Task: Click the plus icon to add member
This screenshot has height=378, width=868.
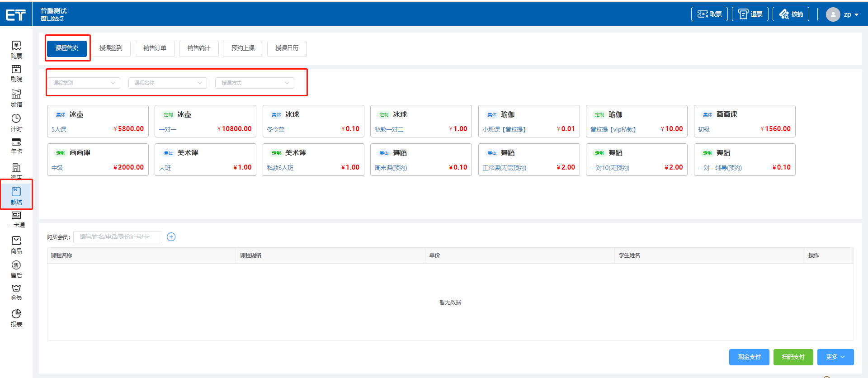Action: (171, 237)
